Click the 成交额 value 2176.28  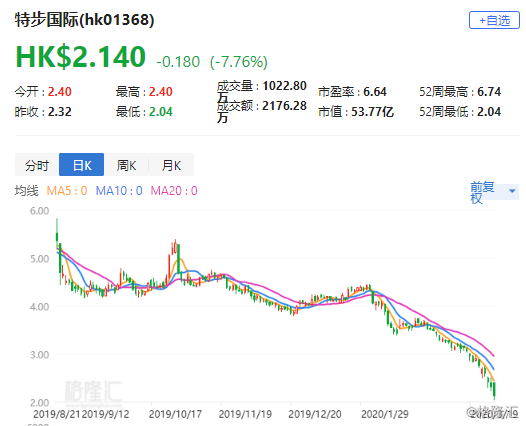[x=284, y=106]
